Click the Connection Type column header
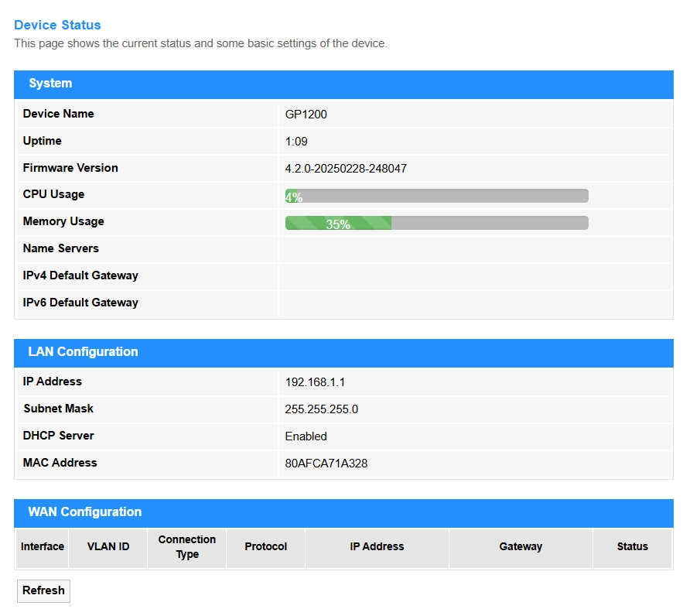Viewport: 700px width, 609px height. click(x=187, y=547)
